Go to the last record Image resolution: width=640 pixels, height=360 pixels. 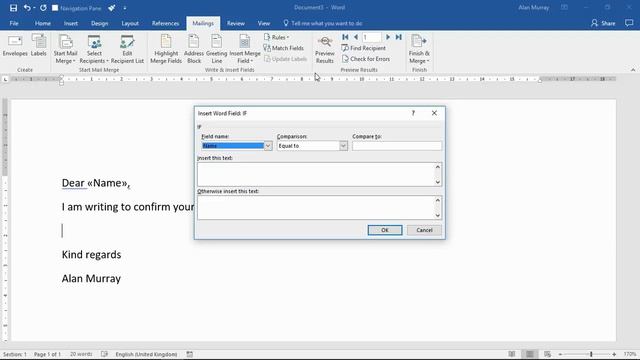point(398,37)
